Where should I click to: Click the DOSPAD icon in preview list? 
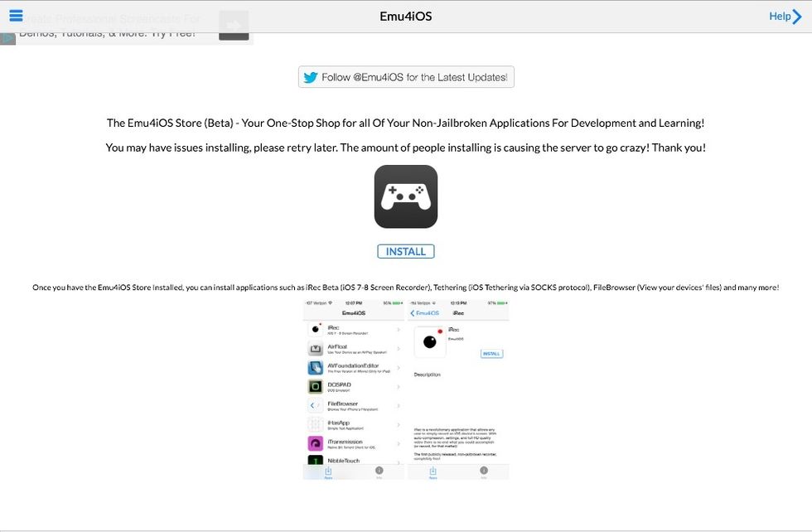tap(316, 386)
